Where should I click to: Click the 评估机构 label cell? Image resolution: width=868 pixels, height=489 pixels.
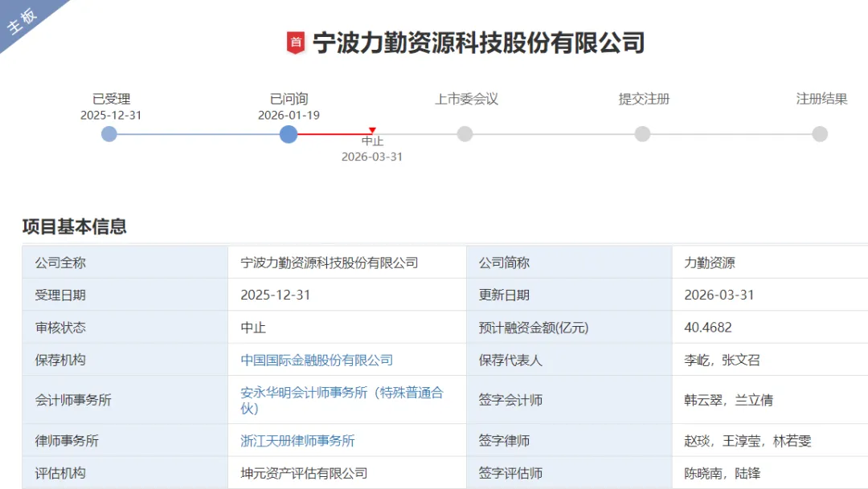click(x=125, y=473)
